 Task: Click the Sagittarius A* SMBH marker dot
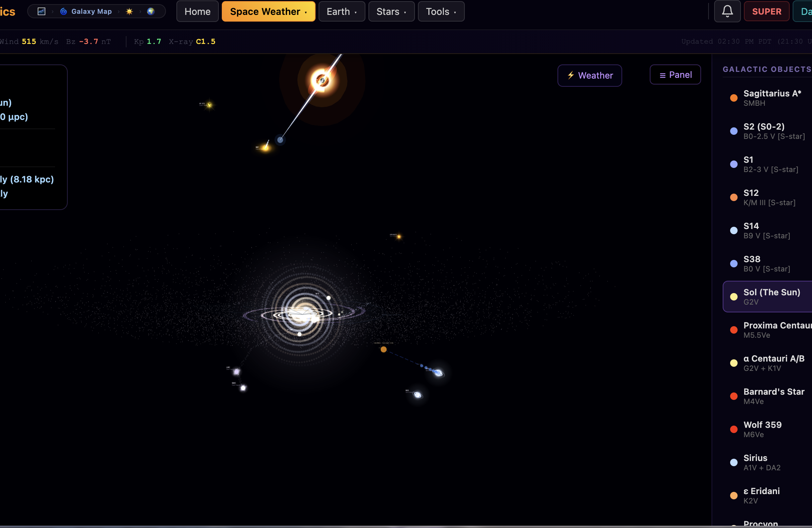(x=733, y=98)
